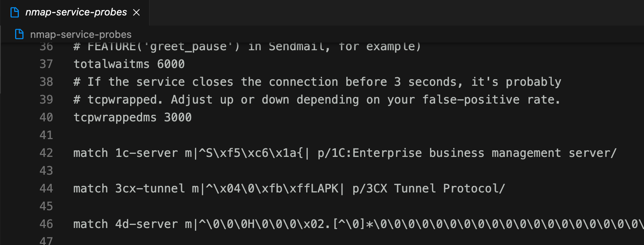The height and width of the screenshot is (245, 644).
Task: Click line number 40 in the gutter
Action: 46,117
